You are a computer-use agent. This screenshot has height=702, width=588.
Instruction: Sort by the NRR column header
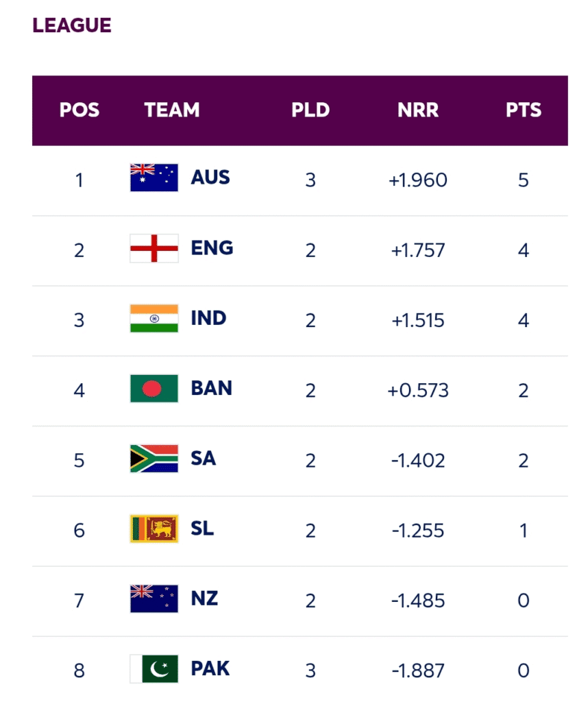coord(418,110)
